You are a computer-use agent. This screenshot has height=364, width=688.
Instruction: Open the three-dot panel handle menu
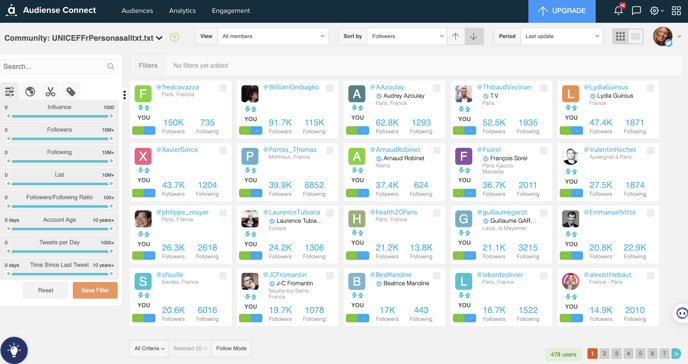[x=125, y=95]
